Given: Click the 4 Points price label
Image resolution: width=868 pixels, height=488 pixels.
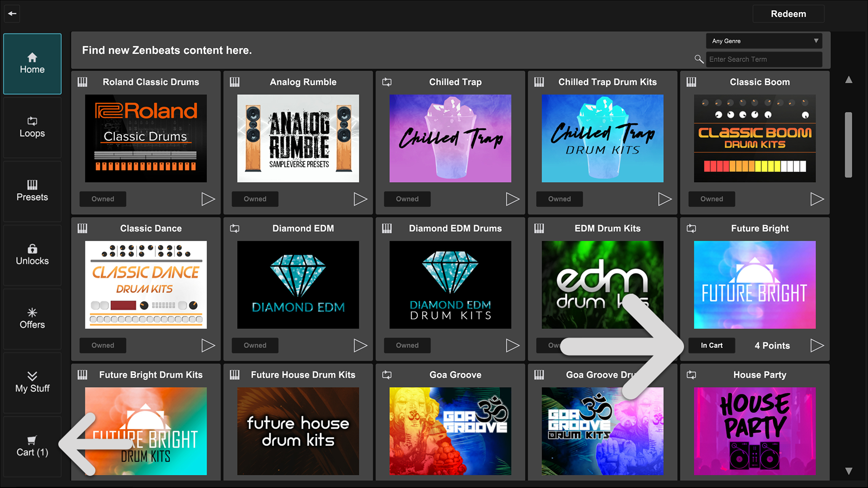Looking at the screenshot, I should click(x=772, y=346).
